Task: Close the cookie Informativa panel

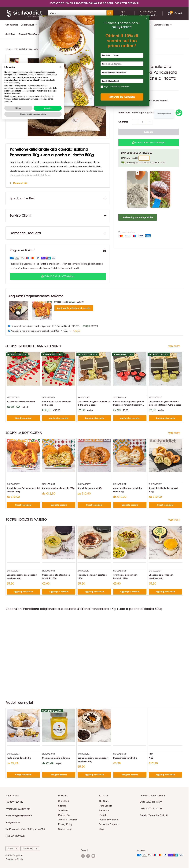Action: [60, 67]
